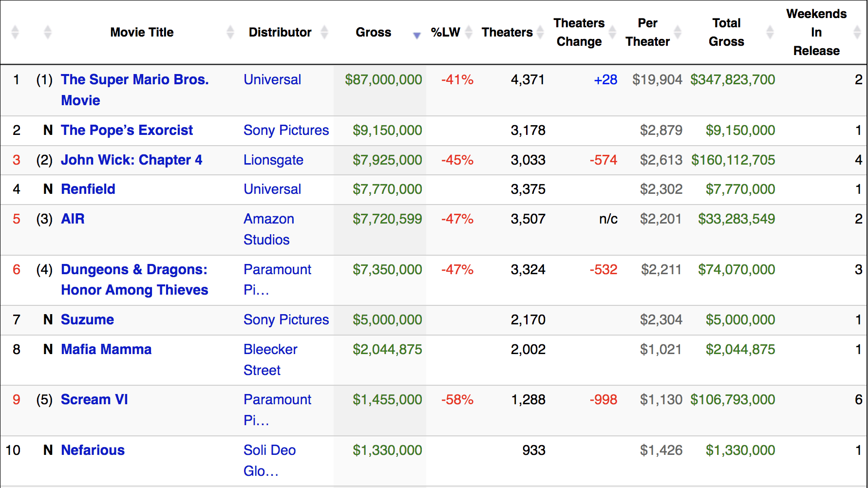This screenshot has width=868, height=488.
Task: Click the $1,426 per theater value
Action: coord(661,450)
